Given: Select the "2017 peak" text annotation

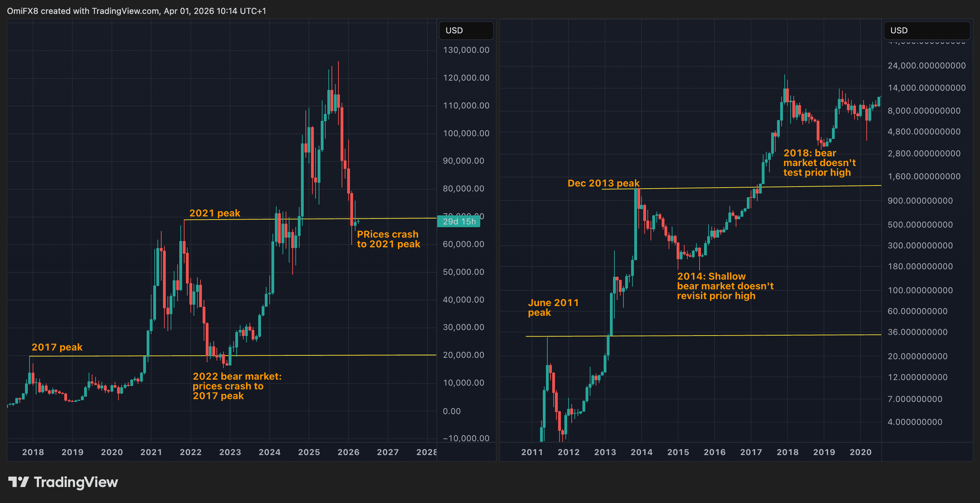Looking at the screenshot, I should [57, 347].
